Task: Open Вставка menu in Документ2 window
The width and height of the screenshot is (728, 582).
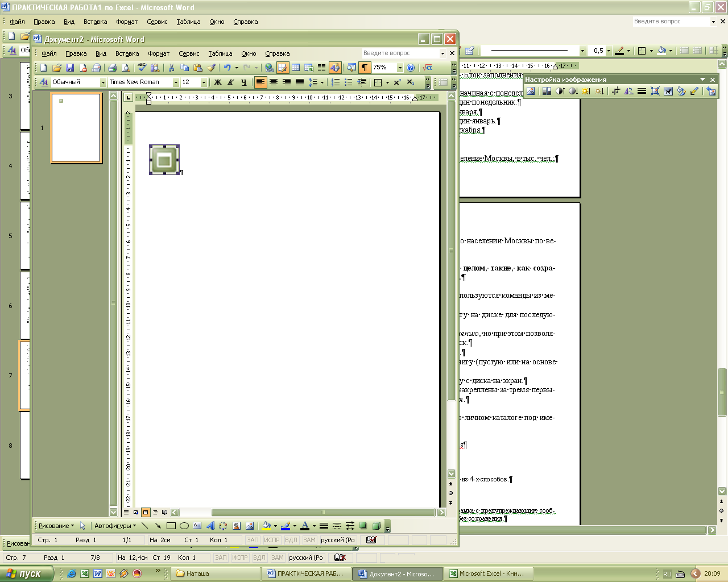Action: [x=127, y=53]
